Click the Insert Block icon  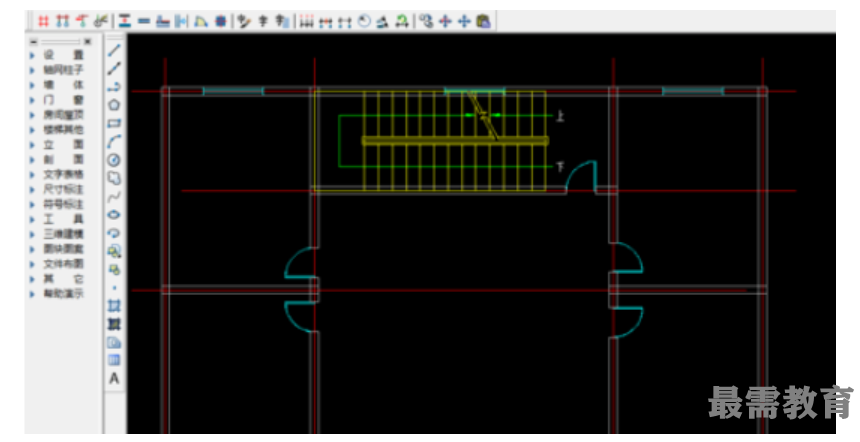click(114, 251)
